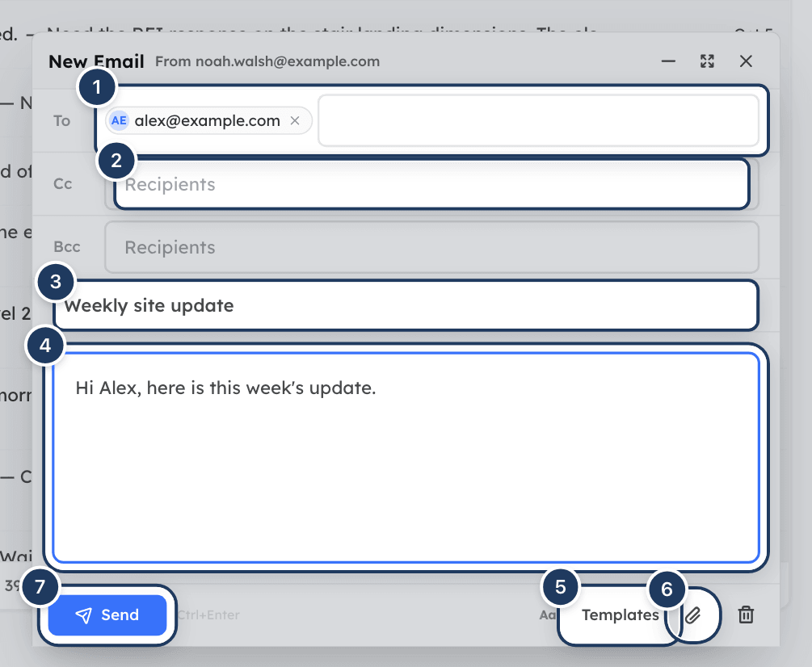Click into the Cc recipients field
812x667 pixels.
coord(432,184)
